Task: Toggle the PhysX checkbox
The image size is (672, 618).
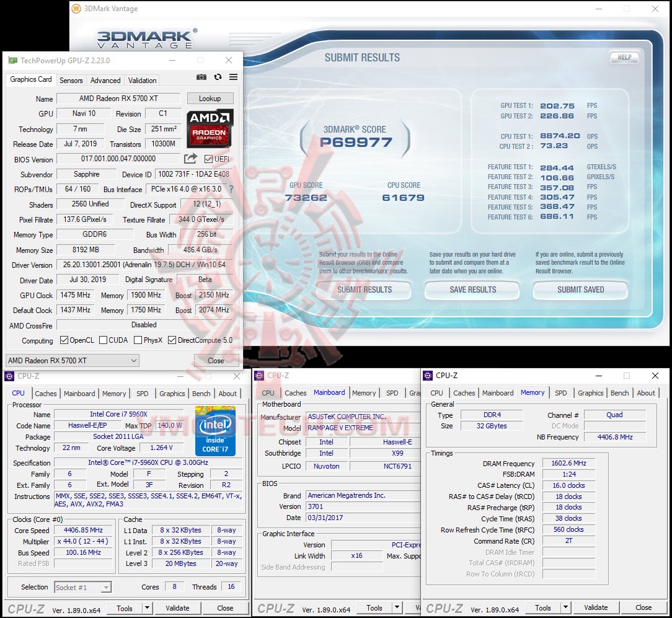Action: point(138,340)
